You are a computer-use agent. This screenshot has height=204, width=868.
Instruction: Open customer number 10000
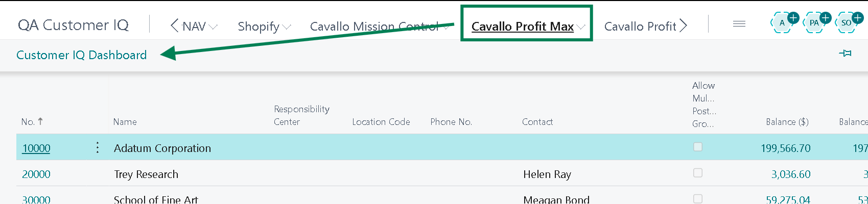point(36,148)
